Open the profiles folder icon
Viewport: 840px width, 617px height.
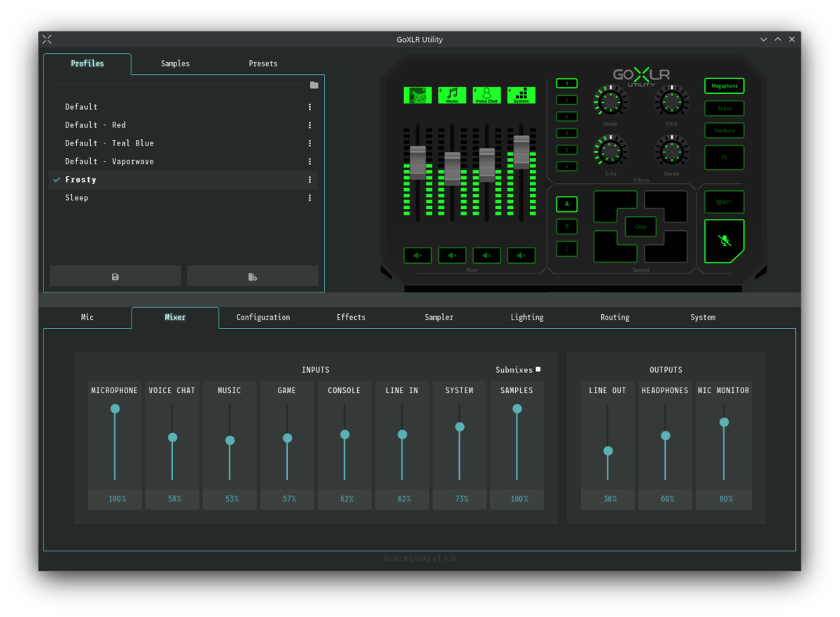[x=314, y=85]
